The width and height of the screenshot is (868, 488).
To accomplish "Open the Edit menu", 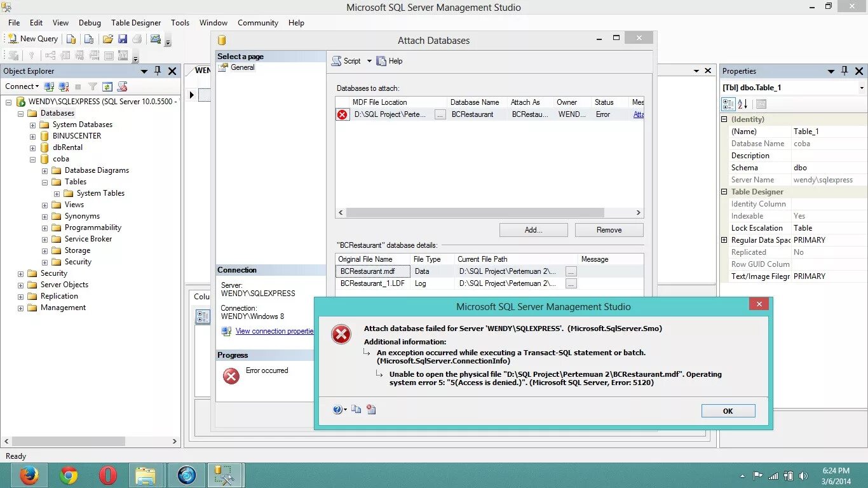I will click(36, 22).
